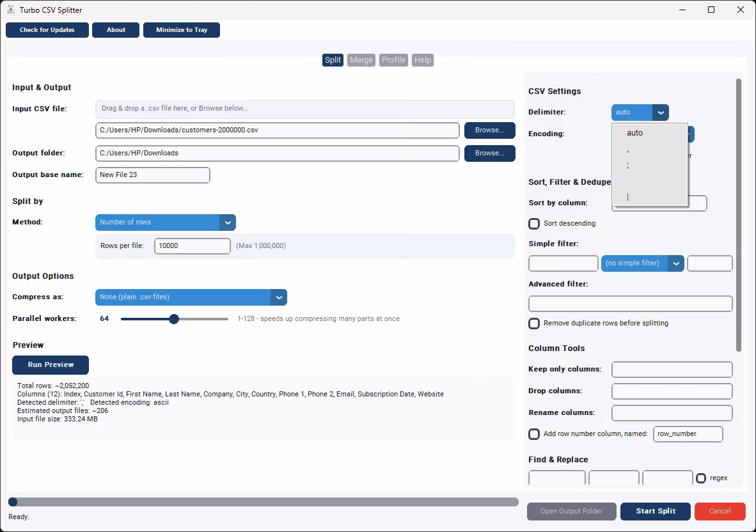The width and height of the screenshot is (756, 532).
Task: Click the settings panel vertical scrollbar
Action: click(x=739, y=215)
